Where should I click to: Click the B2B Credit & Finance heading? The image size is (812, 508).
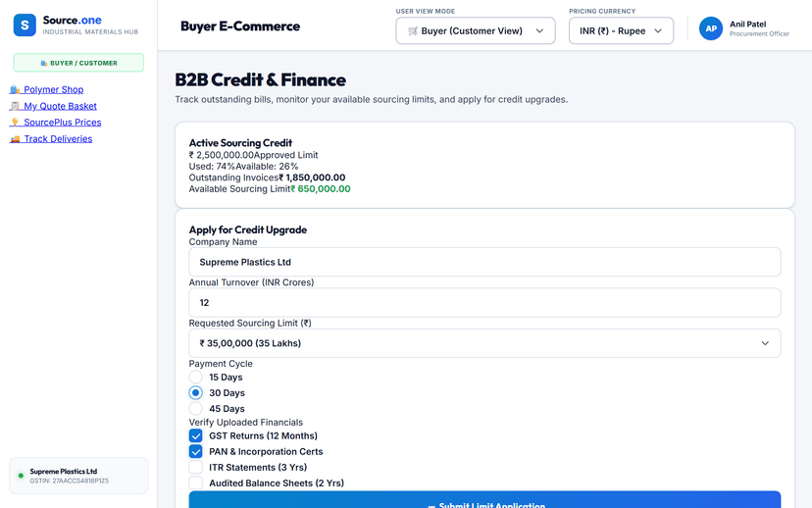tap(261, 79)
